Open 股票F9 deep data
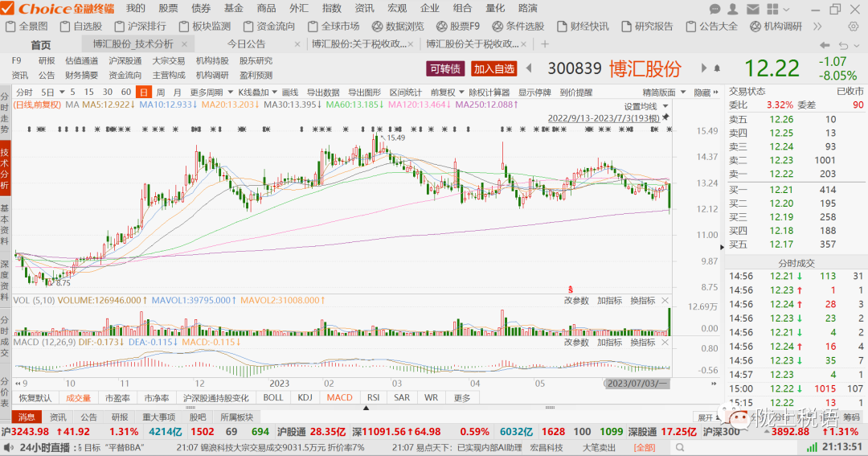This screenshot has height=456, width=868. coord(458,26)
